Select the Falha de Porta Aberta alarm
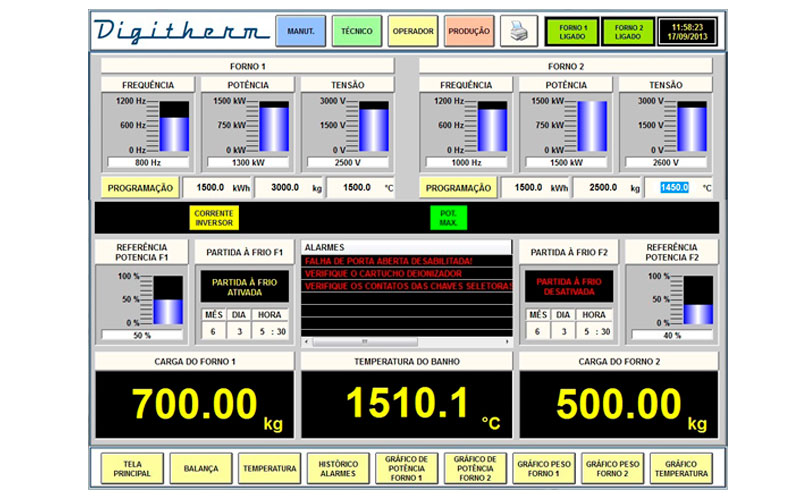The image size is (800, 500). [402, 261]
